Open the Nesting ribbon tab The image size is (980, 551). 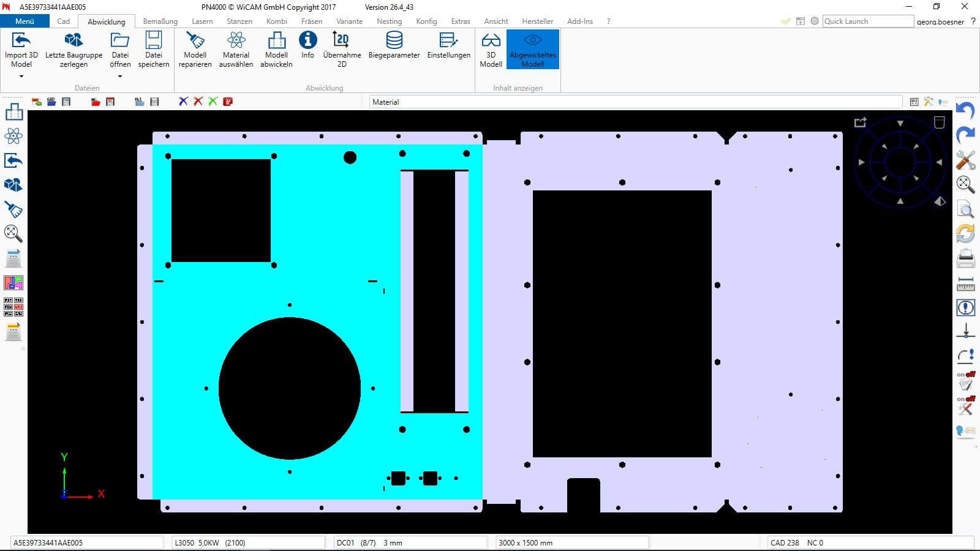pos(389,21)
